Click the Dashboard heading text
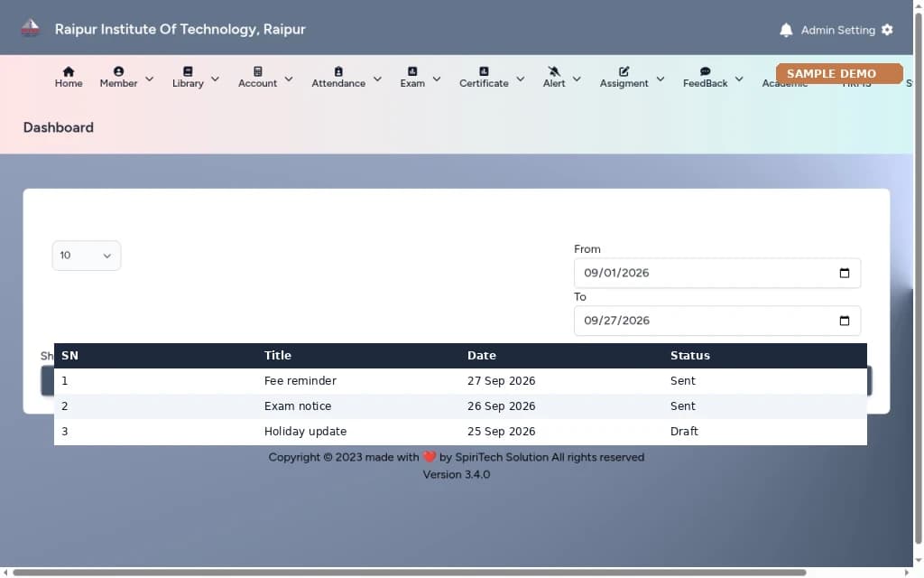Image resolution: width=924 pixels, height=578 pixels. tap(59, 127)
